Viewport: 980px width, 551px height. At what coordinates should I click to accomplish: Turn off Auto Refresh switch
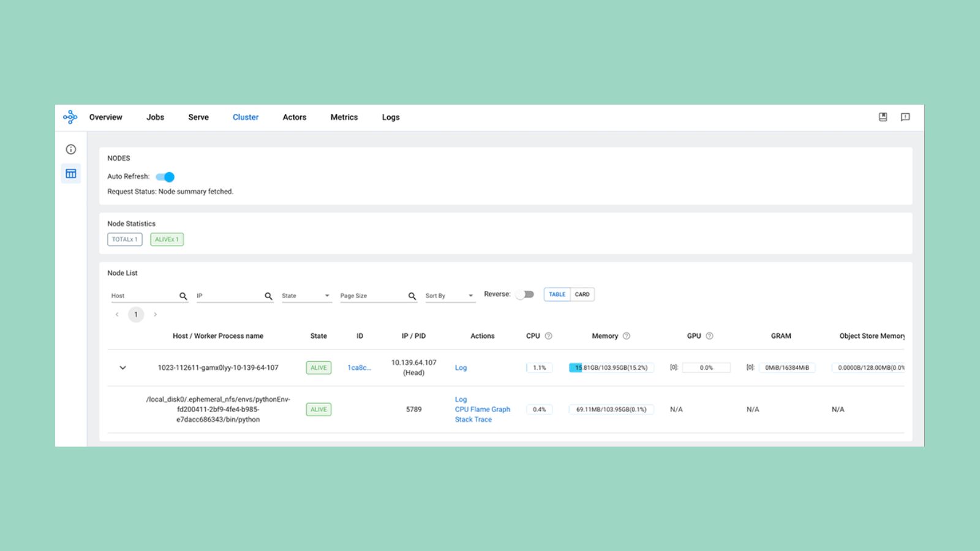pyautogui.click(x=165, y=177)
